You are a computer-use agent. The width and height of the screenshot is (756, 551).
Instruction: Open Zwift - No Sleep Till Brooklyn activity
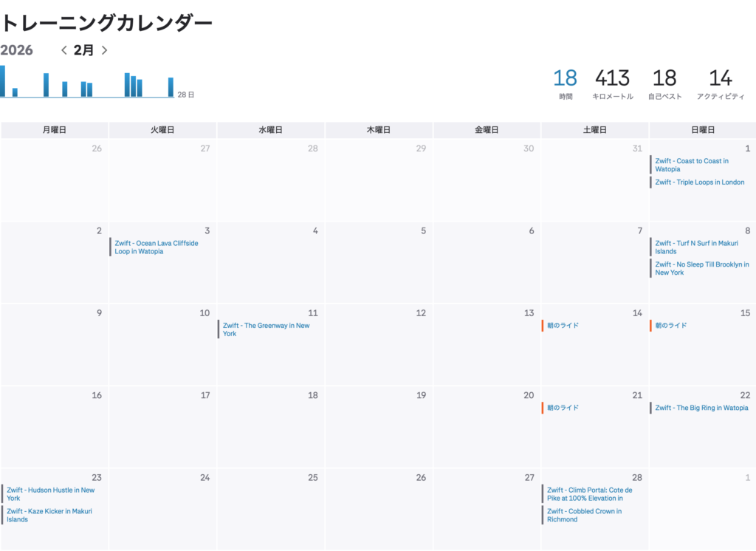point(701,268)
